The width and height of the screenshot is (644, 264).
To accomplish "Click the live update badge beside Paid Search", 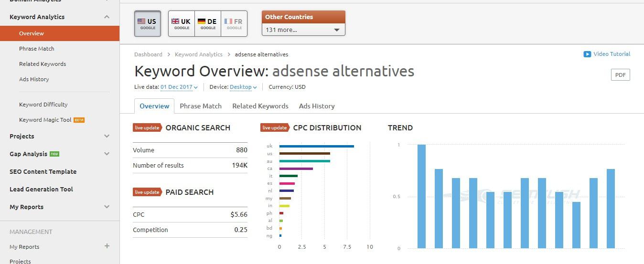I will click(x=147, y=192).
